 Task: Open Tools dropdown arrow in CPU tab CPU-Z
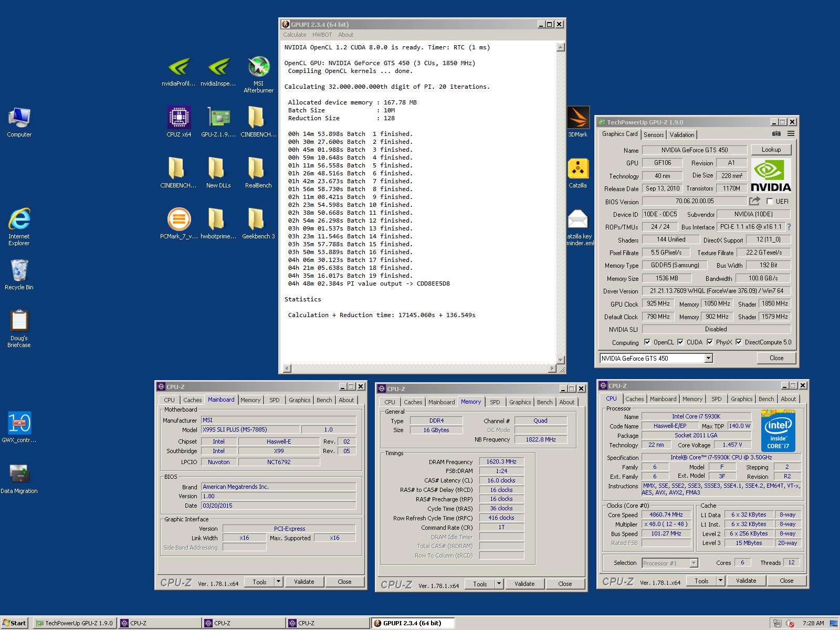[721, 581]
